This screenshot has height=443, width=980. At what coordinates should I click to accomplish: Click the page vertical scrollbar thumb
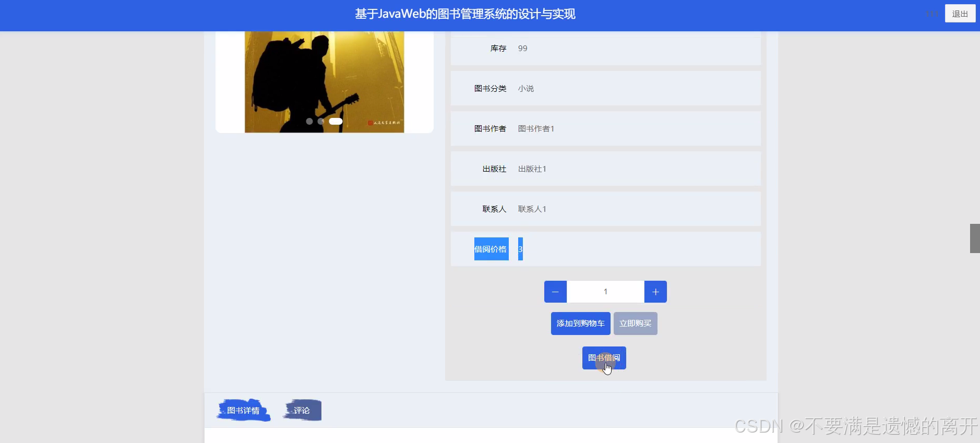click(x=975, y=238)
